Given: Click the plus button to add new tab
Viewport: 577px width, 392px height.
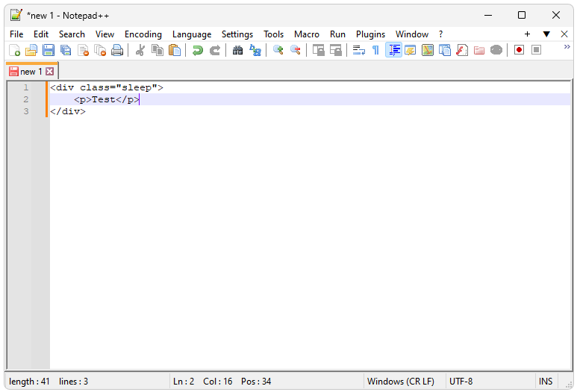Looking at the screenshot, I should click(x=527, y=34).
